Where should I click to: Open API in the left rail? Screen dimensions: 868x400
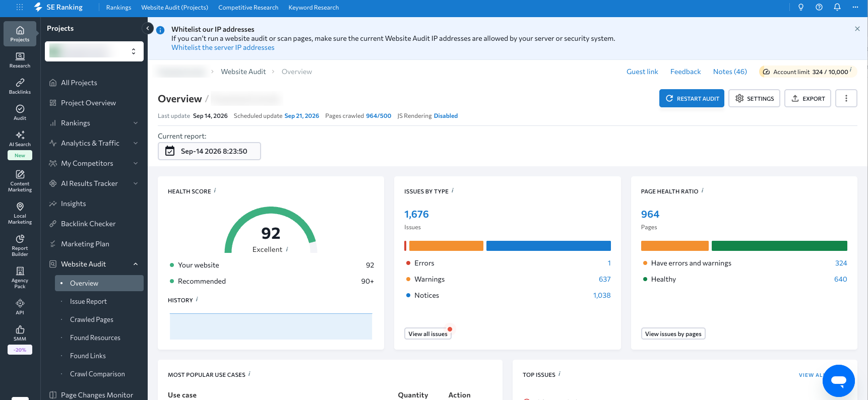pos(20,307)
